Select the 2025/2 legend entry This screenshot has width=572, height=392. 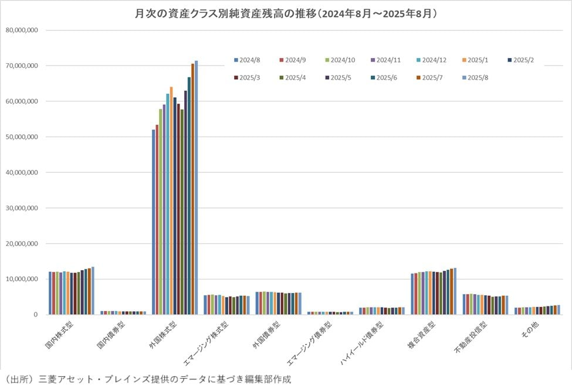[x=521, y=60]
